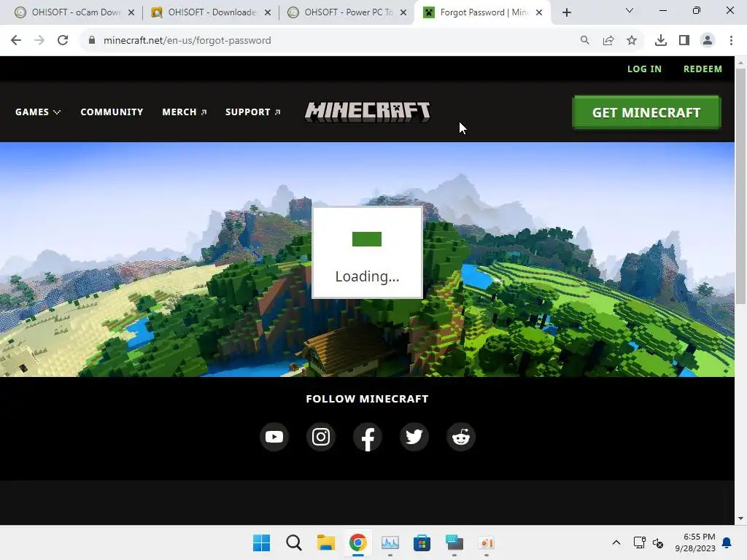Close the OH!SOFT Downloader tab

[x=268, y=13]
